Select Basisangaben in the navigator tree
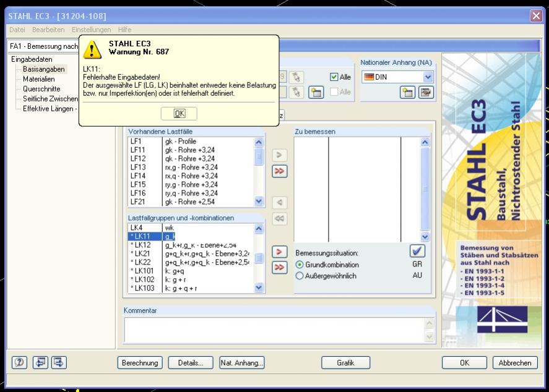This screenshot has height=392, width=549. (44, 69)
